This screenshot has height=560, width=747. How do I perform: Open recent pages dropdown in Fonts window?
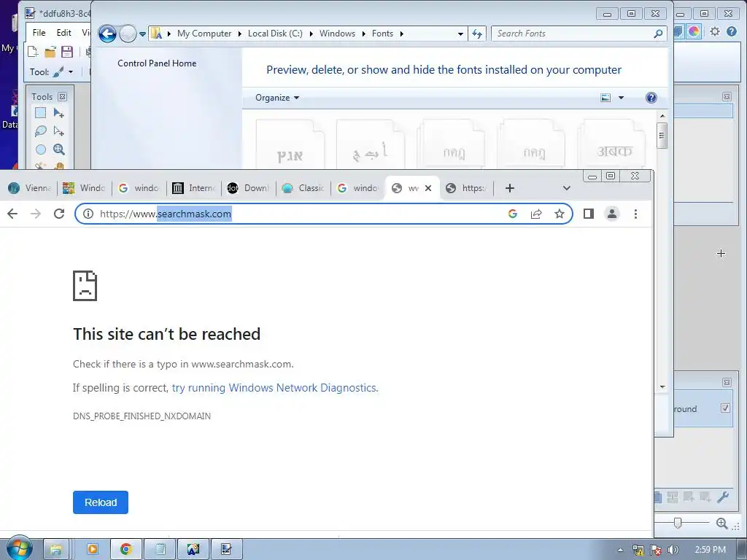coord(142,34)
